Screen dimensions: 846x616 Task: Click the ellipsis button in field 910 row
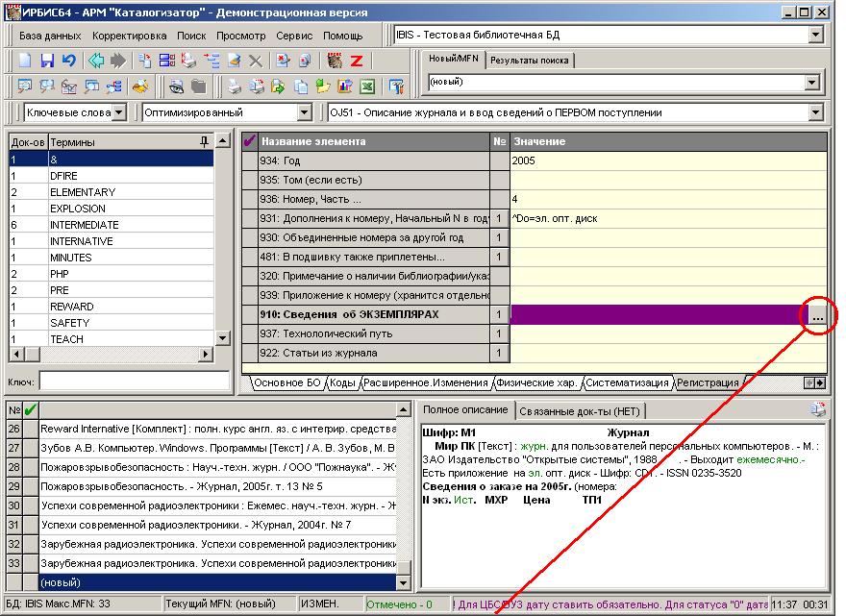(x=817, y=315)
